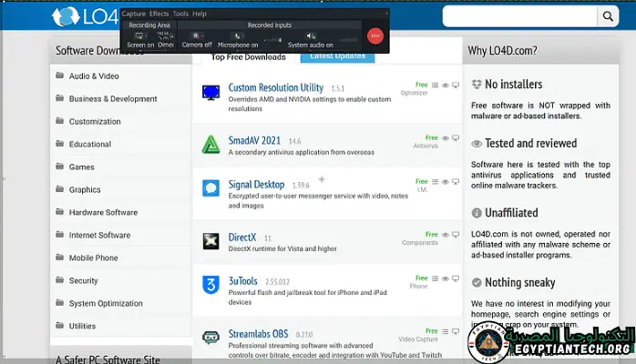Open the Capture menu in recorder
Screen dimensions: 636x364
click(x=133, y=14)
